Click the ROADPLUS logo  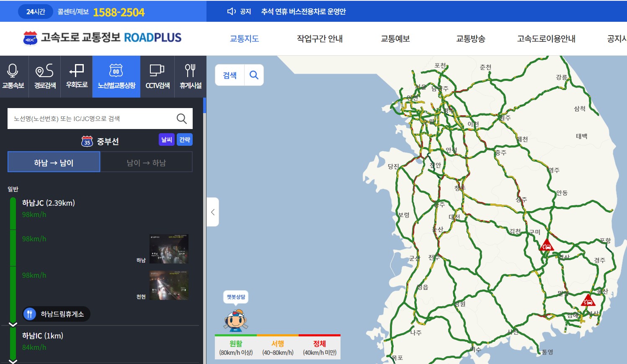[x=102, y=38]
